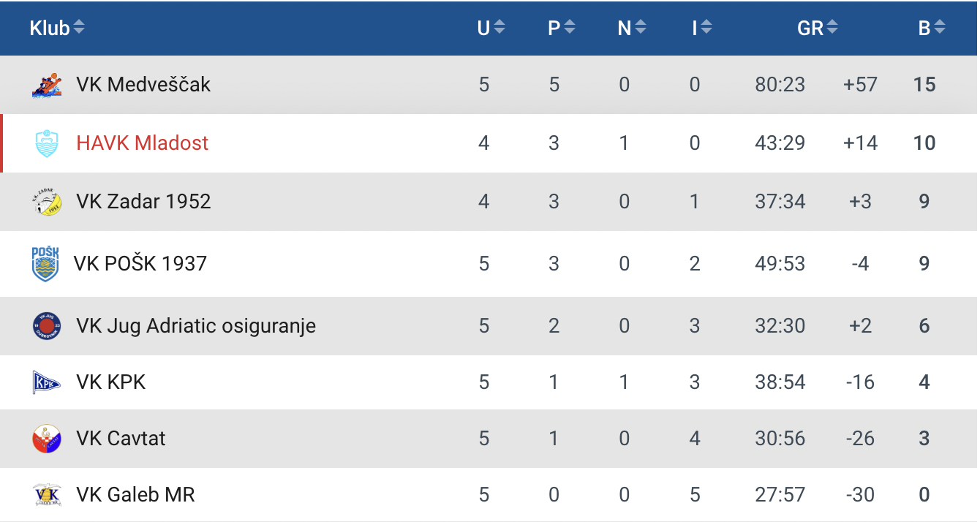Viewport: 980px width, 522px height.
Task: Click the VK Jug Adriatic osiguranje logo
Action: (47, 326)
